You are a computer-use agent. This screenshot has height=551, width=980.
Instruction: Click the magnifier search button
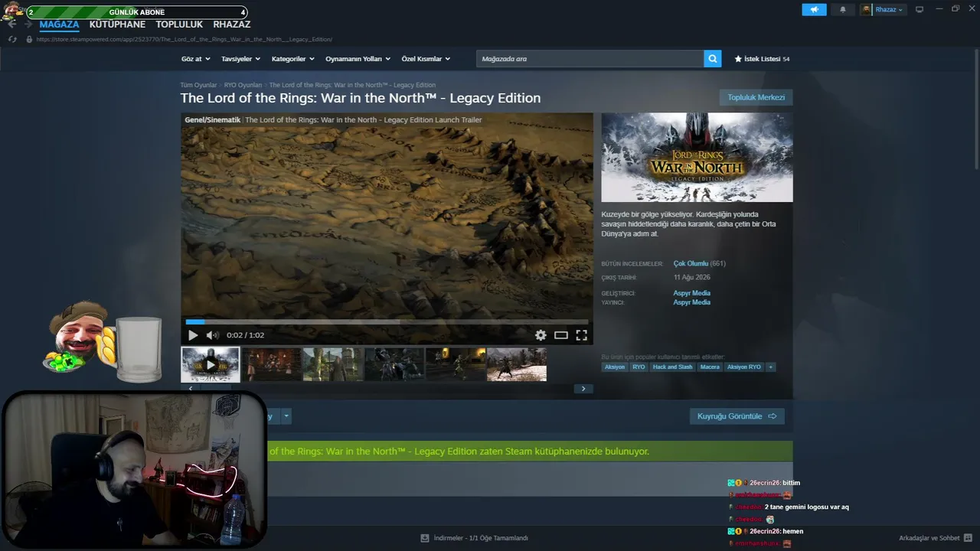click(713, 59)
